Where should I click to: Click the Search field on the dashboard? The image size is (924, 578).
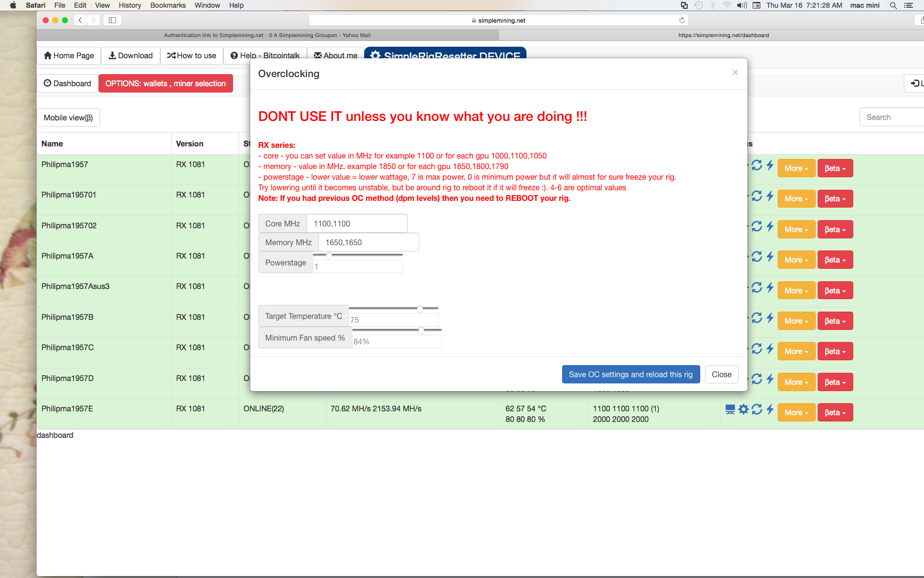click(x=892, y=117)
